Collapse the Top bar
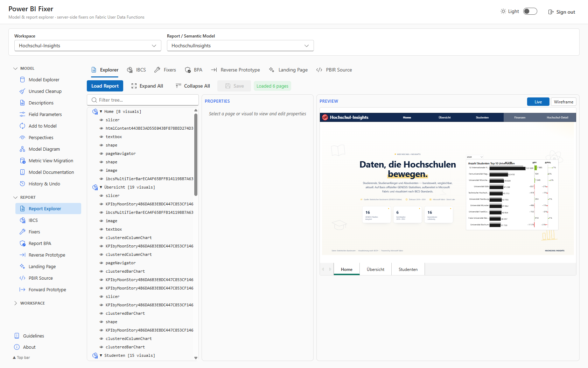Viewport: 588px width, 368px height. [21, 357]
